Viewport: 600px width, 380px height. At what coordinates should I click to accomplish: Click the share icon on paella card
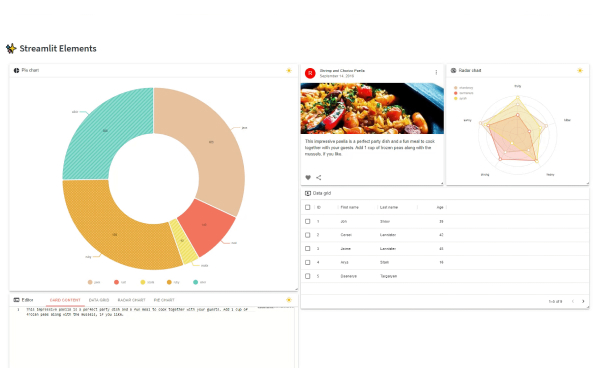pos(319,178)
